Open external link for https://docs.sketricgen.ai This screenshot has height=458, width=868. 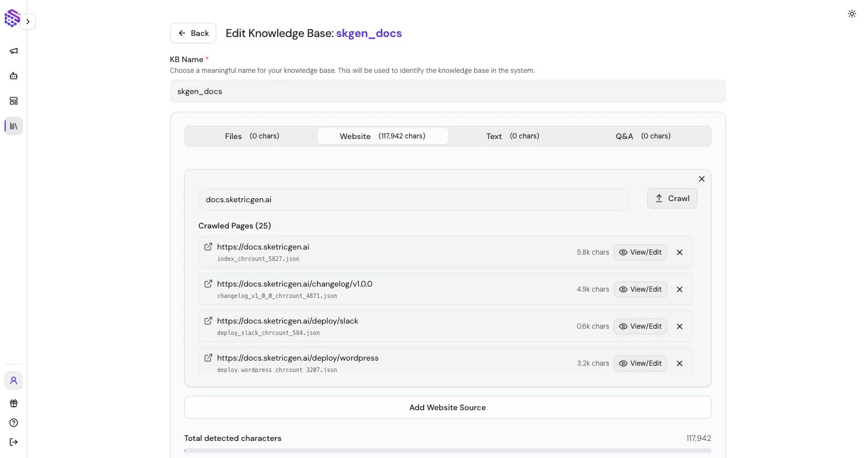[x=208, y=247]
